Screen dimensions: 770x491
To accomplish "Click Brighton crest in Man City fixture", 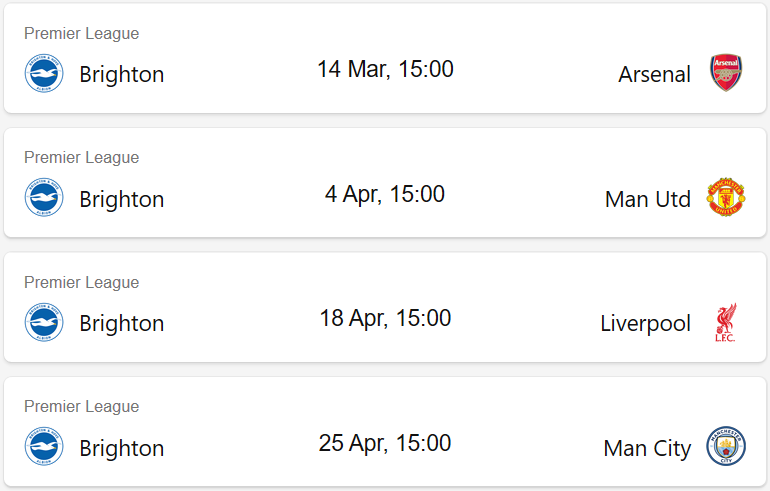I will (44, 446).
